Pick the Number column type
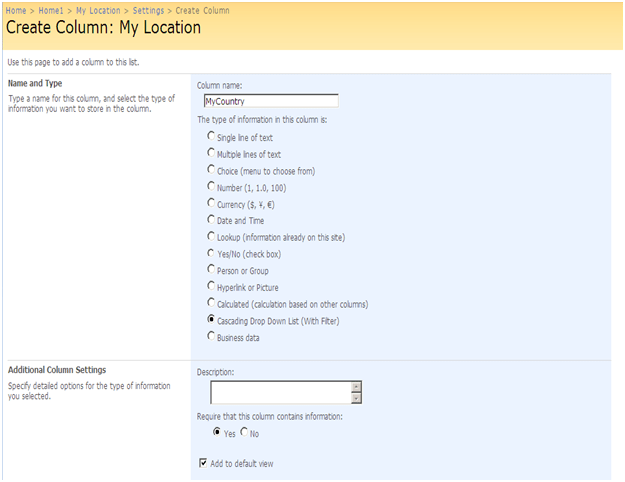 tap(210, 186)
